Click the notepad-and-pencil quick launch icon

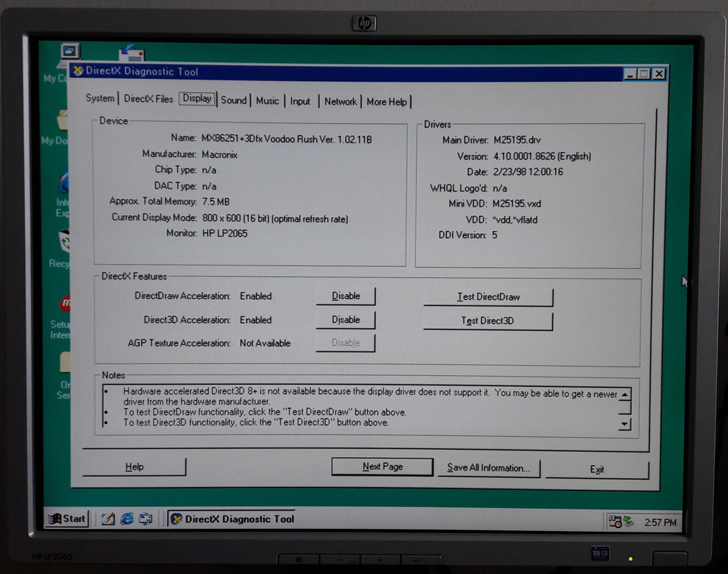(108, 519)
